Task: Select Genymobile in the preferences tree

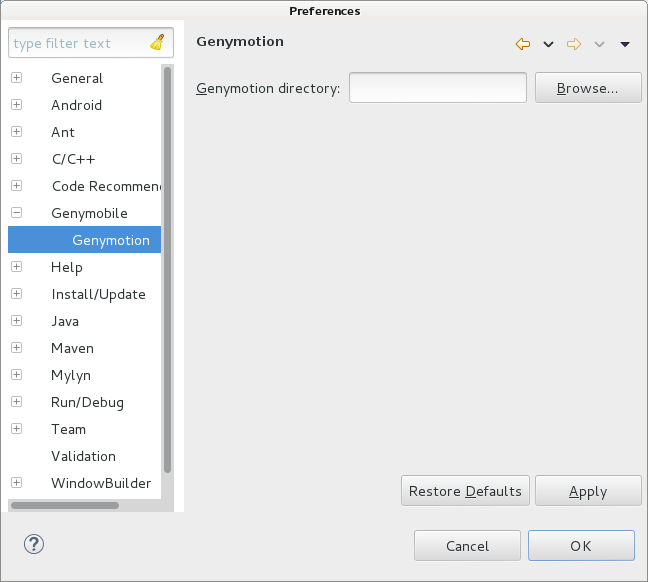Action: point(89,213)
